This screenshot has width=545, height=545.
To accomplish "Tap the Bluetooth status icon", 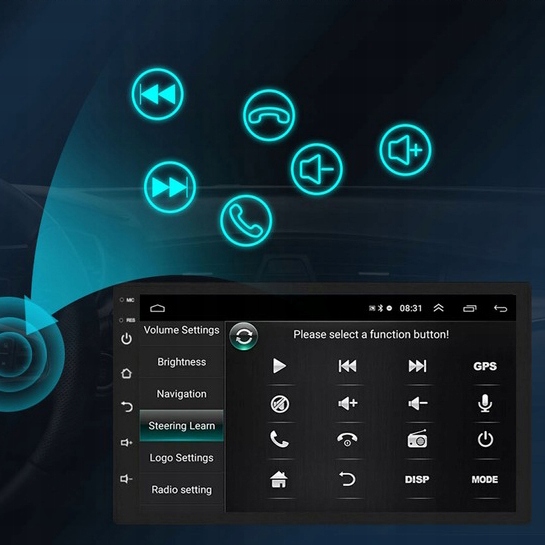I will pos(381,308).
